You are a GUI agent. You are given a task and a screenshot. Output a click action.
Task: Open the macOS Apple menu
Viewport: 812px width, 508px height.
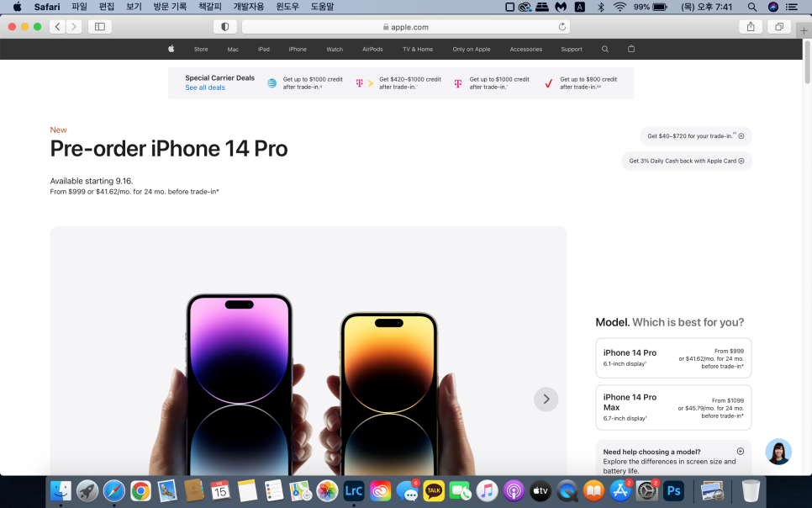tap(17, 7)
